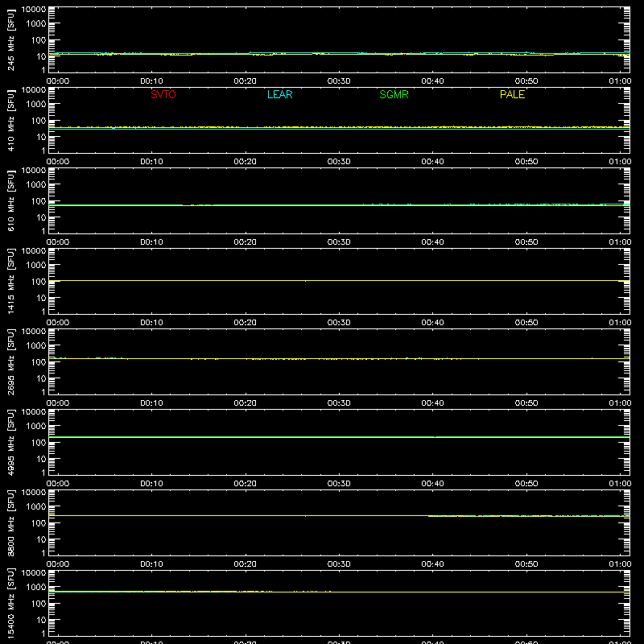The height and width of the screenshot is (644, 644).
Task: Select the 245 MHz [SFU] axis title
Action: 10,39
